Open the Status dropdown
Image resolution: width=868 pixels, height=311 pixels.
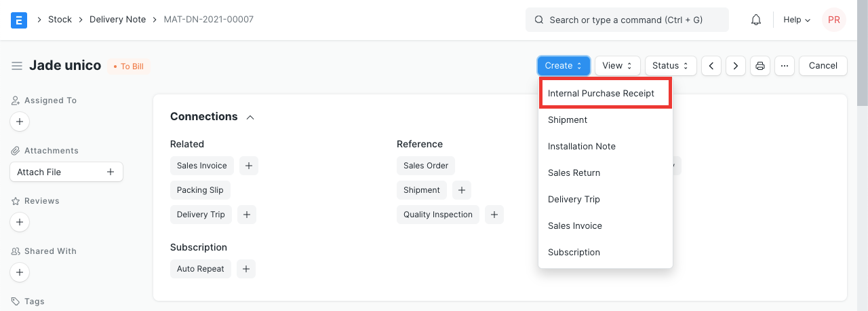pos(670,66)
